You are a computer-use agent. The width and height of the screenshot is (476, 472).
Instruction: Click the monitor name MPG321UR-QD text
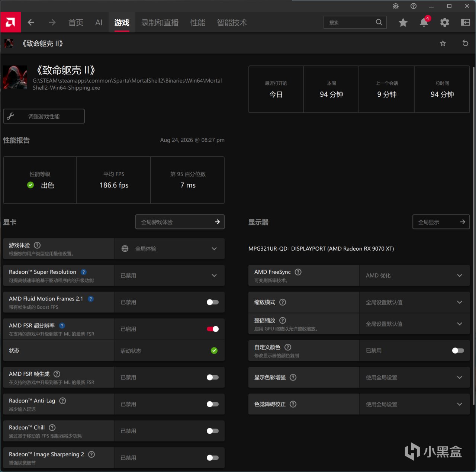pos(321,248)
